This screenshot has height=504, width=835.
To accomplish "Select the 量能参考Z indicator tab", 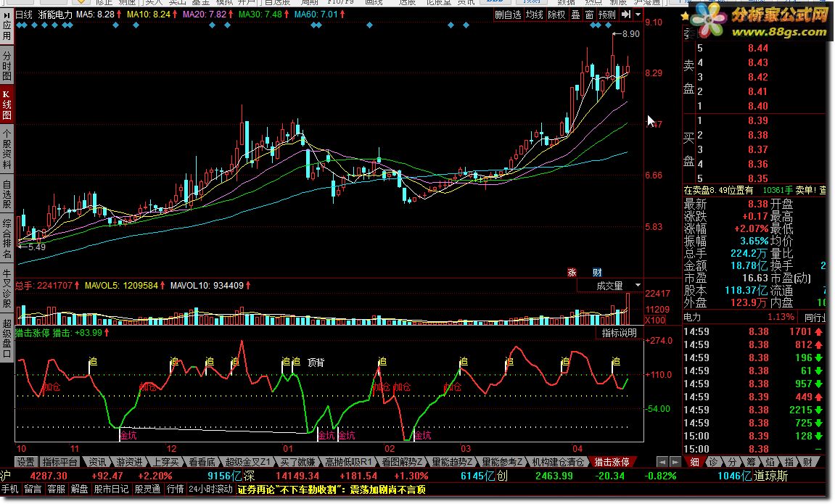I will coord(503,462).
